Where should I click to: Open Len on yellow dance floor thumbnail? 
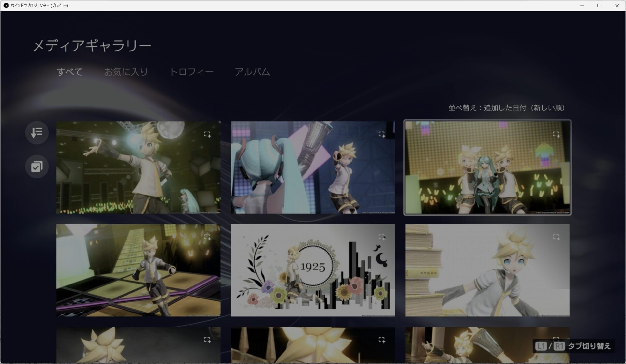[138, 270]
